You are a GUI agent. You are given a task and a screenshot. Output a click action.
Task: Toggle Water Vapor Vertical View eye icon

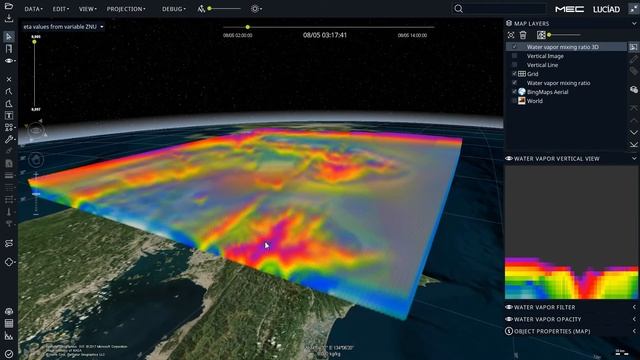[509, 158]
